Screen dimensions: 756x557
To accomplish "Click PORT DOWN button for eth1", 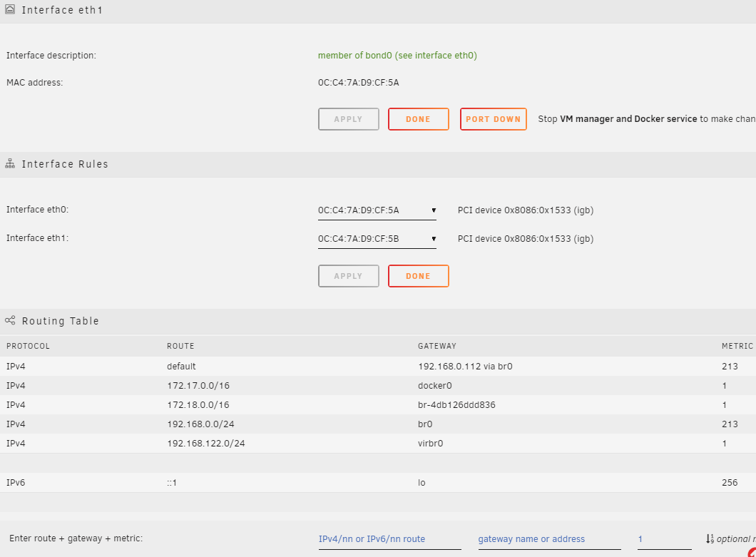I will 494,119.
